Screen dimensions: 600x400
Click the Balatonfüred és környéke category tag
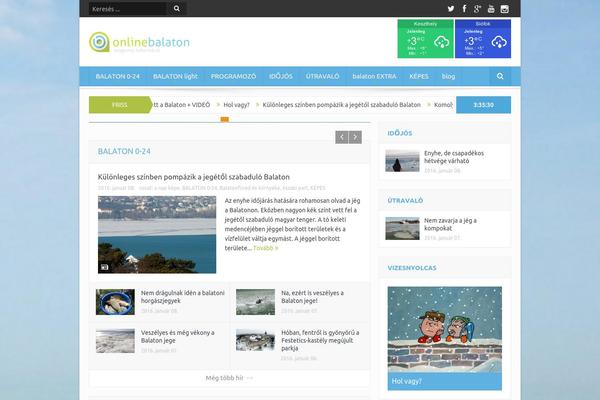(250, 188)
